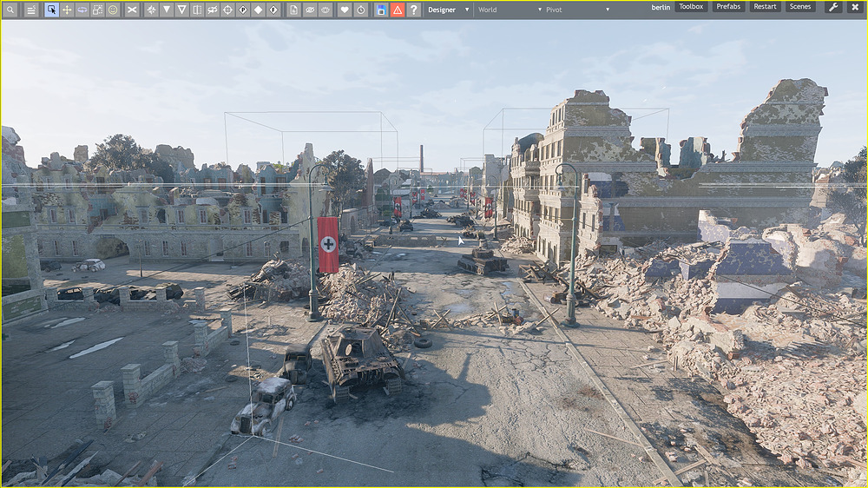The width and height of the screenshot is (868, 488).
Task: Toggle the open eye visibility icon
Action: coord(325,10)
